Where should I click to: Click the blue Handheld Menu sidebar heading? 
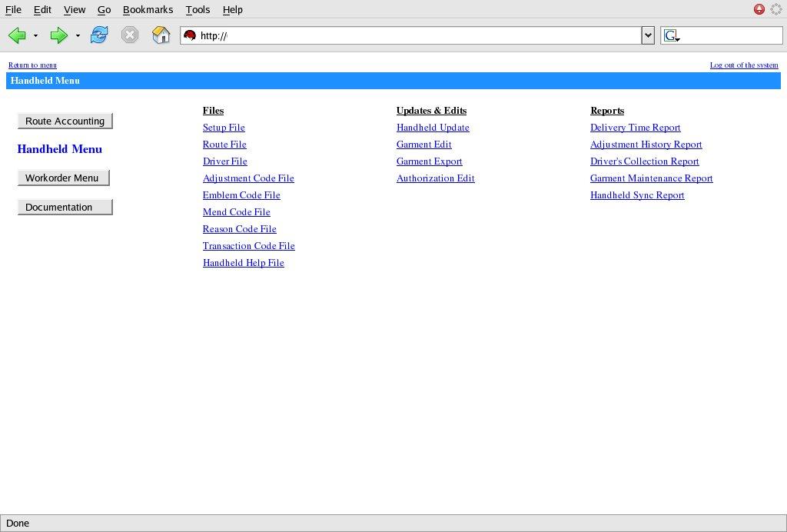60,149
